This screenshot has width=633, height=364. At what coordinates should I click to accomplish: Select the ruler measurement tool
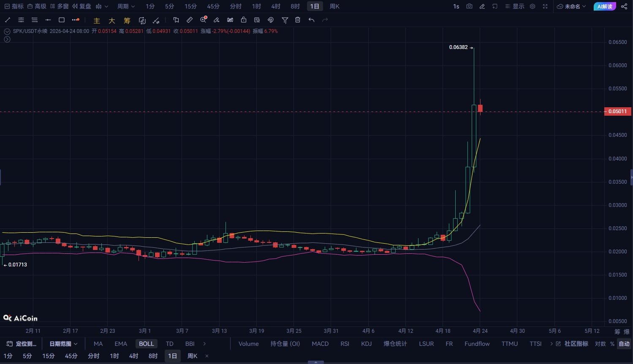click(190, 20)
